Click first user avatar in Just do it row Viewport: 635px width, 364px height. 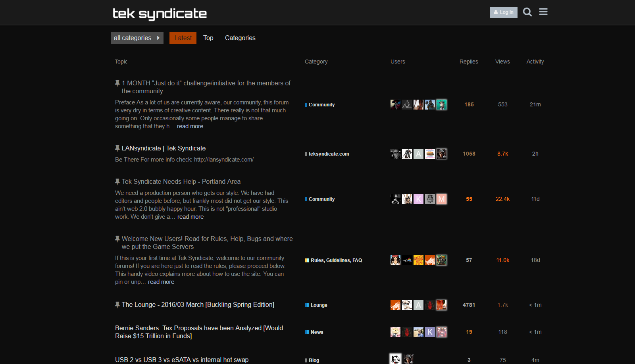[x=395, y=104]
